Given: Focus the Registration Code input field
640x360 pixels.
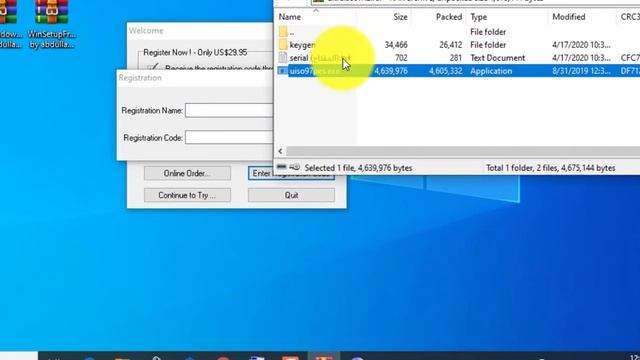Looking at the screenshot, I should click(229, 138).
